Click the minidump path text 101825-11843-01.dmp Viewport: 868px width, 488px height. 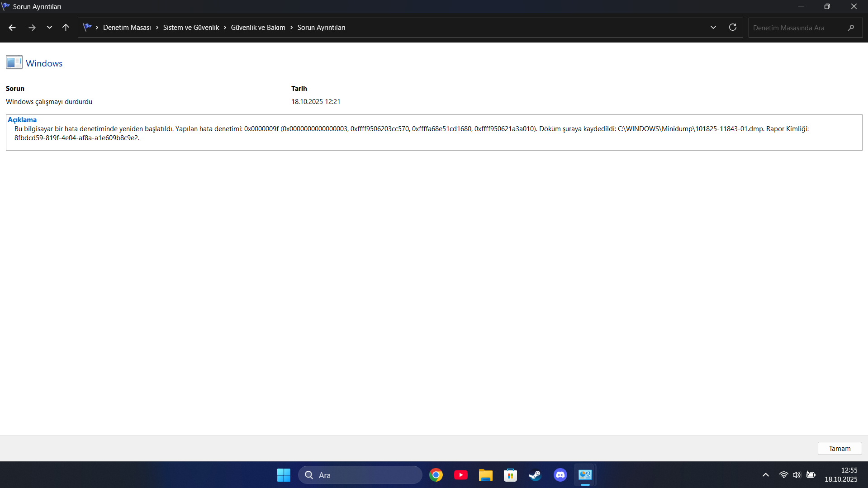click(729, 129)
